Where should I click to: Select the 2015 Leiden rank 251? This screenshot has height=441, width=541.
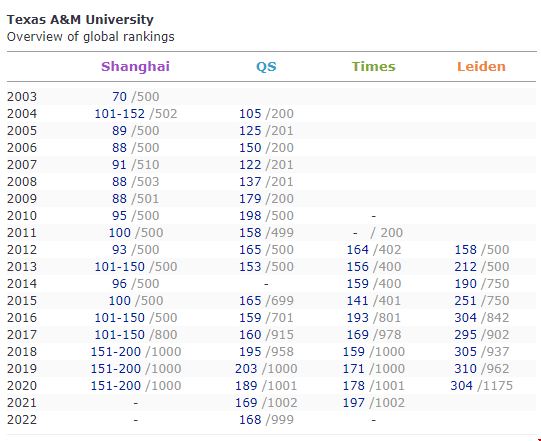tap(465, 301)
